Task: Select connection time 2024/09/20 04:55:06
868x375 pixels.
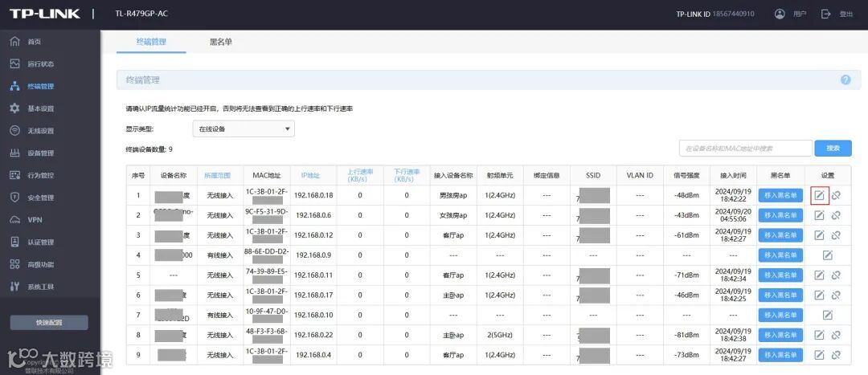Action: (733, 215)
